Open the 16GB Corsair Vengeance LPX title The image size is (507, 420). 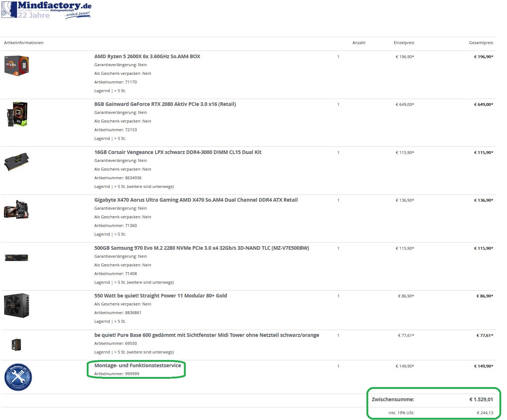(x=178, y=152)
